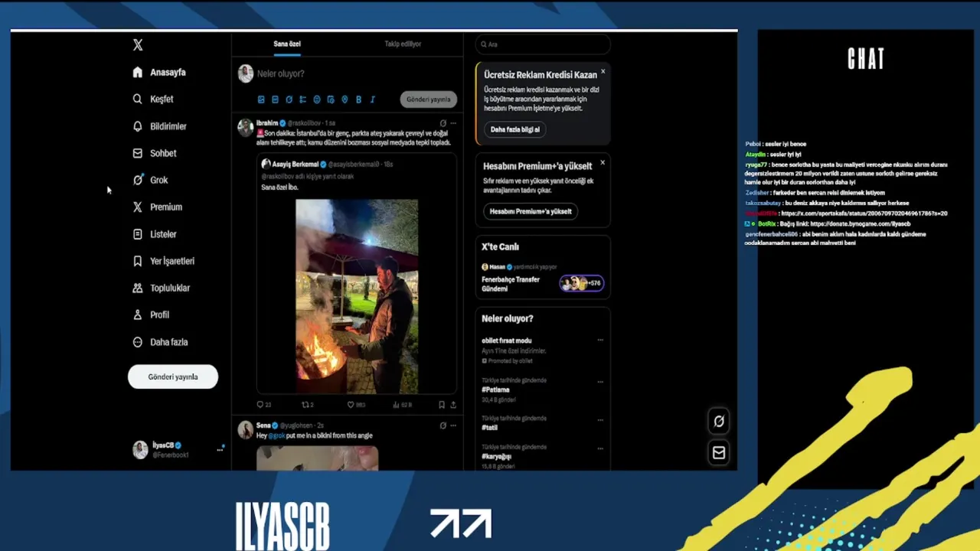Open the floating Grok button

718,421
